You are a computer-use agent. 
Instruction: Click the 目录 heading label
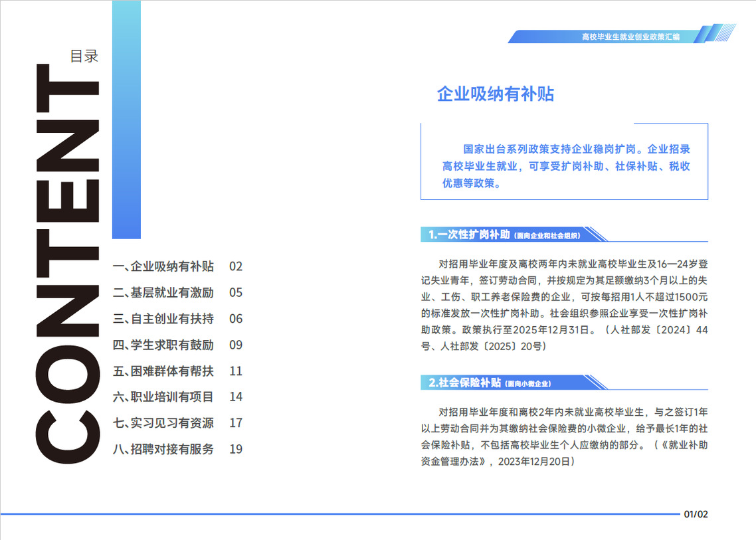[84, 57]
